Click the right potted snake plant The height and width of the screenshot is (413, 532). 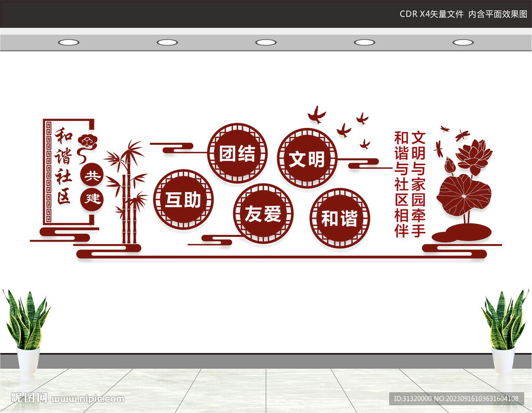click(505, 331)
